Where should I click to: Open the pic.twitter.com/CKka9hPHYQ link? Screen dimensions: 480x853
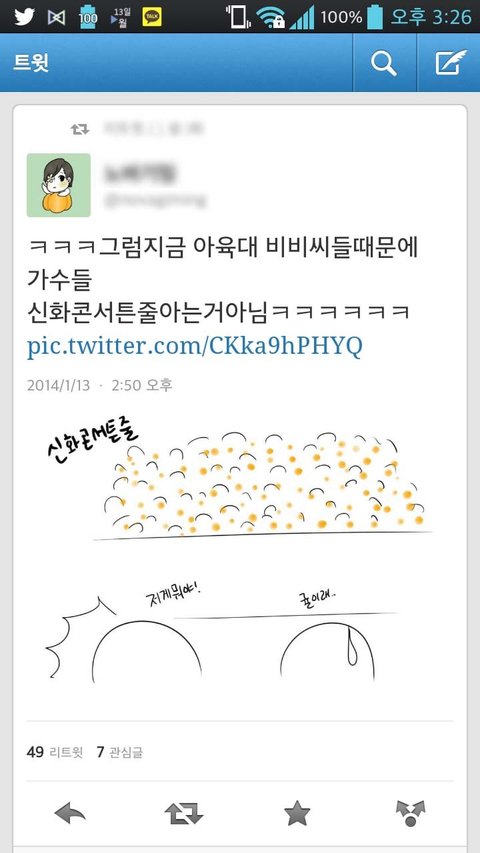195,347
